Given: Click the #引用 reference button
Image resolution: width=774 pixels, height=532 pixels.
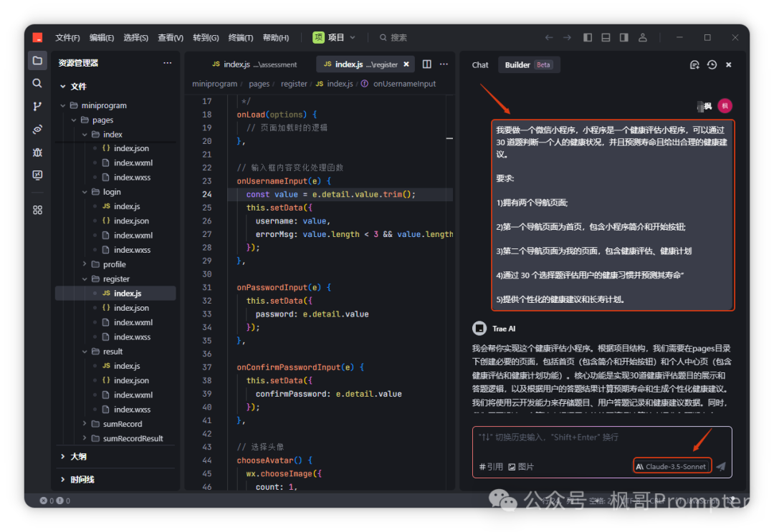Looking at the screenshot, I should click(x=491, y=467).
